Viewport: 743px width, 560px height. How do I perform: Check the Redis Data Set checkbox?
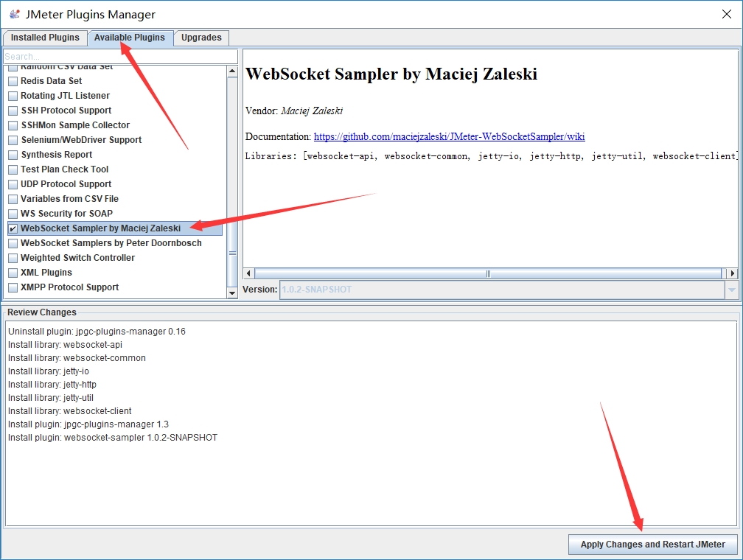click(x=13, y=82)
